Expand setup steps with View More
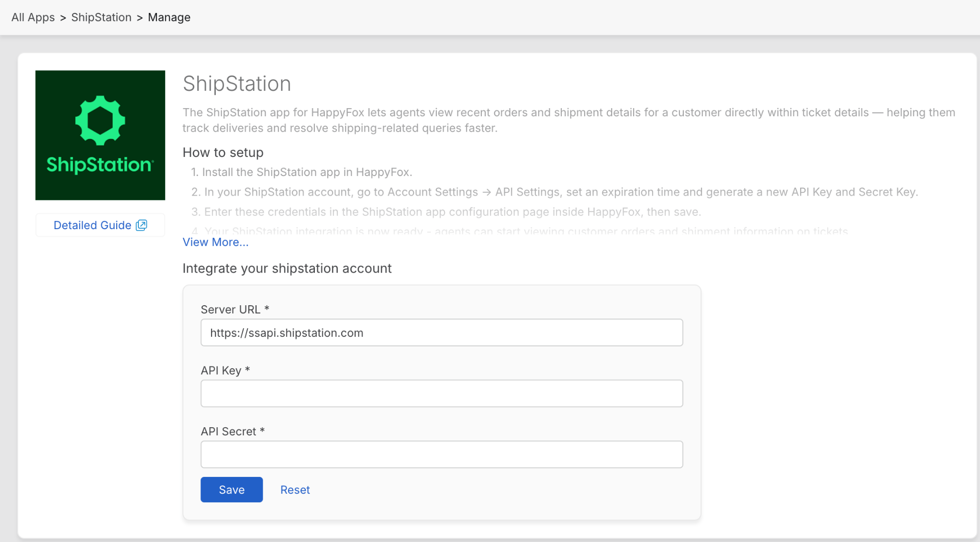The height and width of the screenshot is (542, 980). [215, 242]
